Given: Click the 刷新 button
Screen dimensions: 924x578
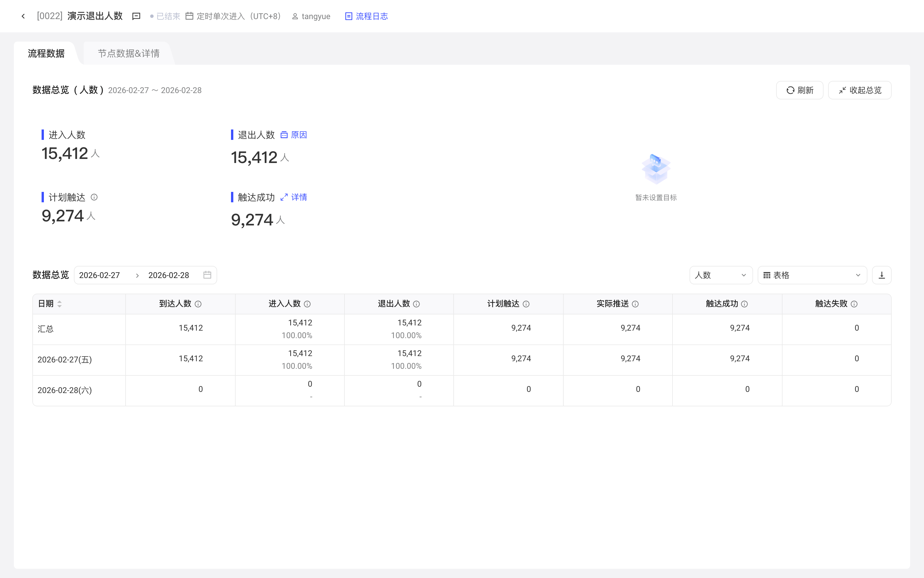Looking at the screenshot, I should [800, 90].
